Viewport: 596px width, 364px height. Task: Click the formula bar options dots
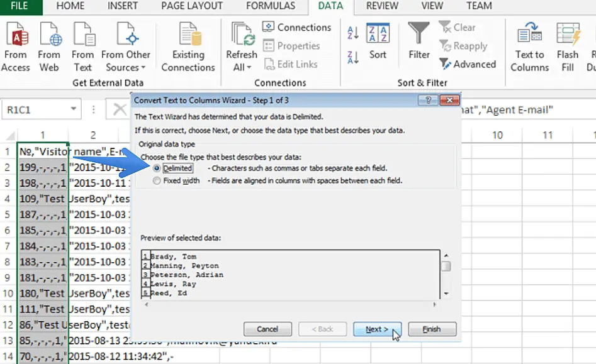[x=94, y=109]
